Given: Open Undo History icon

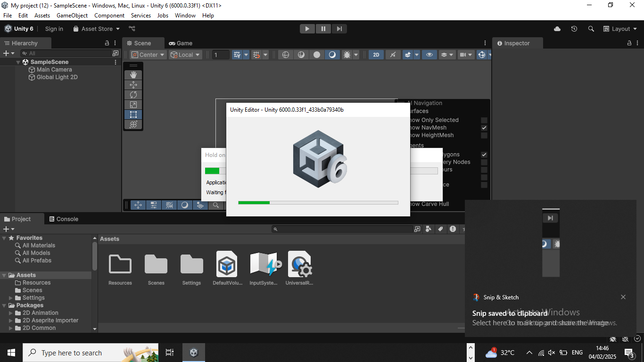Looking at the screenshot, I should pyautogui.click(x=574, y=29).
